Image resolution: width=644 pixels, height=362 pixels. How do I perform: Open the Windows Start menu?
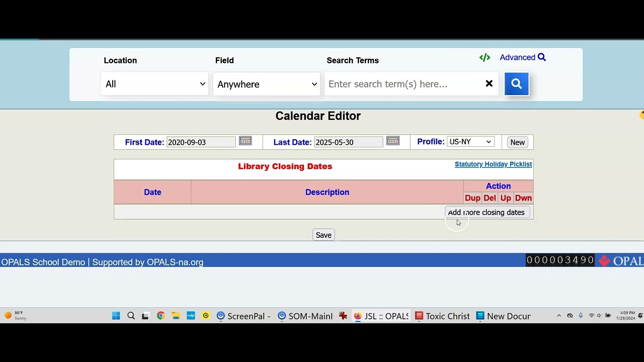[116, 316]
